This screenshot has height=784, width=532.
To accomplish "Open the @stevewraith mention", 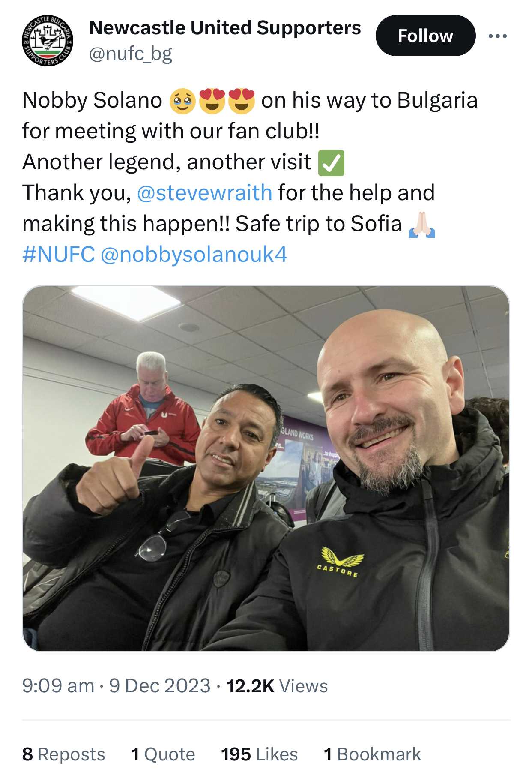I will [204, 192].
